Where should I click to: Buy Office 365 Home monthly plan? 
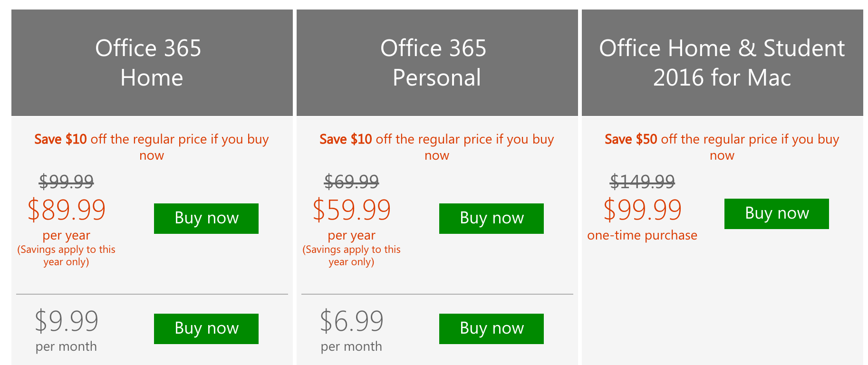pos(206,328)
